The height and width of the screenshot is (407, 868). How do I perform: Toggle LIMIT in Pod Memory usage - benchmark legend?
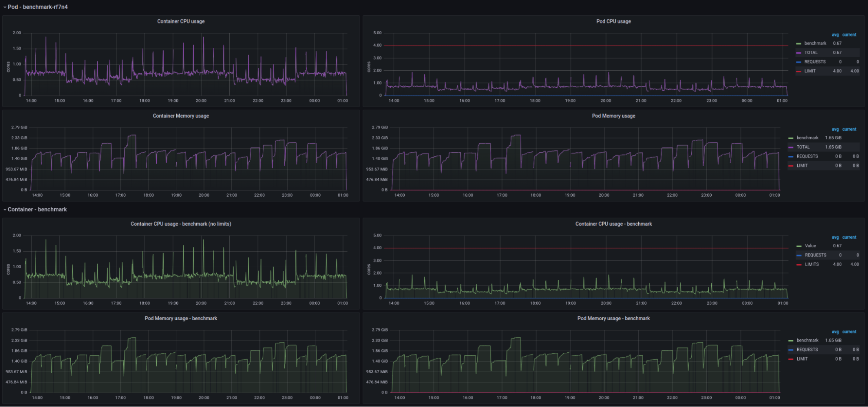coord(802,359)
